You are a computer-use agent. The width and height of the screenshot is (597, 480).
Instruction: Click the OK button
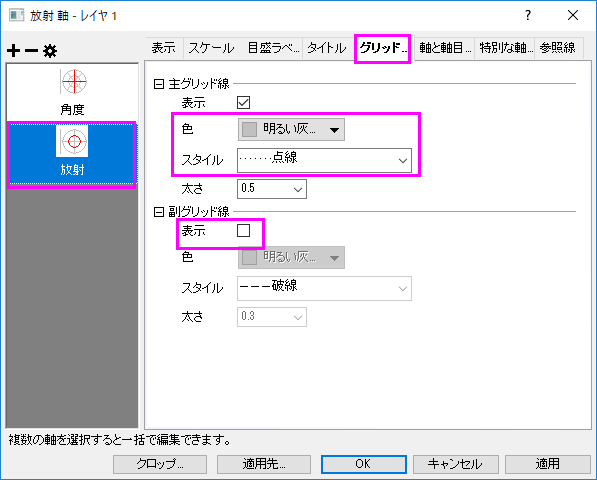[364, 464]
